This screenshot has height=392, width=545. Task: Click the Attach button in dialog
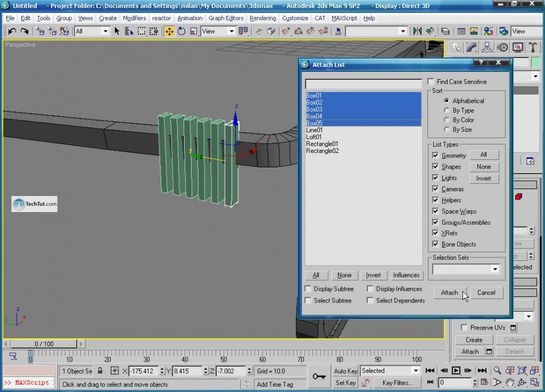click(449, 293)
